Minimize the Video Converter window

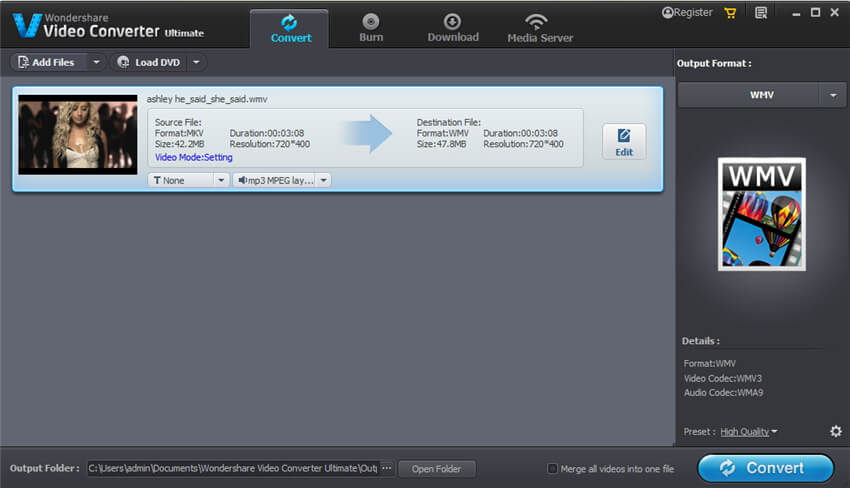[x=796, y=13]
